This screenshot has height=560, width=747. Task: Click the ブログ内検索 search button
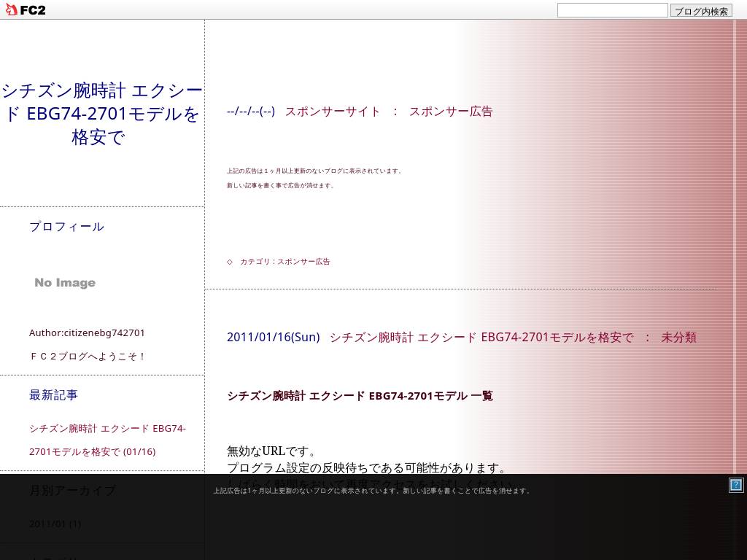pyautogui.click(x=701, y=10)
